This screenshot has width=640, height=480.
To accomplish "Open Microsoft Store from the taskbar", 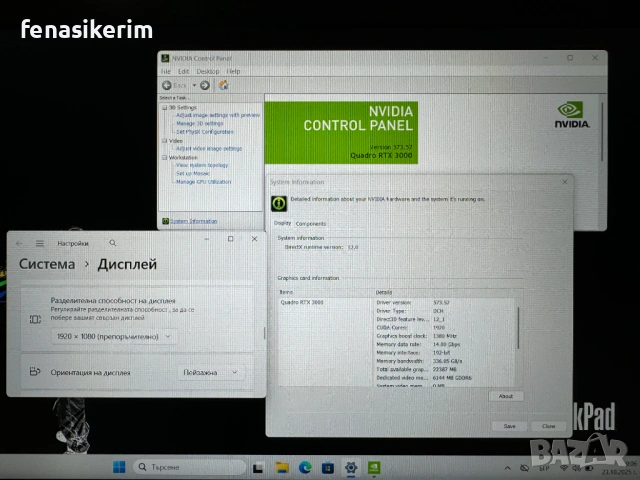I will 328,467.
